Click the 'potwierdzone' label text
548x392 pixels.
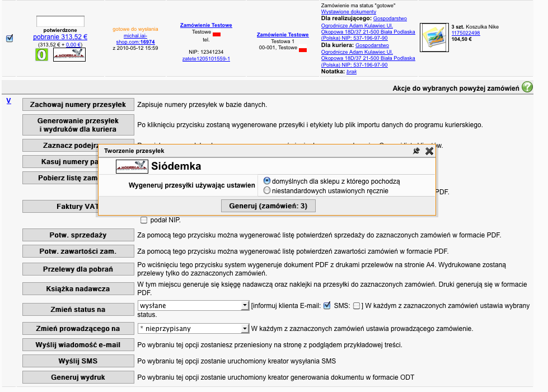click(x=60, y=30)
